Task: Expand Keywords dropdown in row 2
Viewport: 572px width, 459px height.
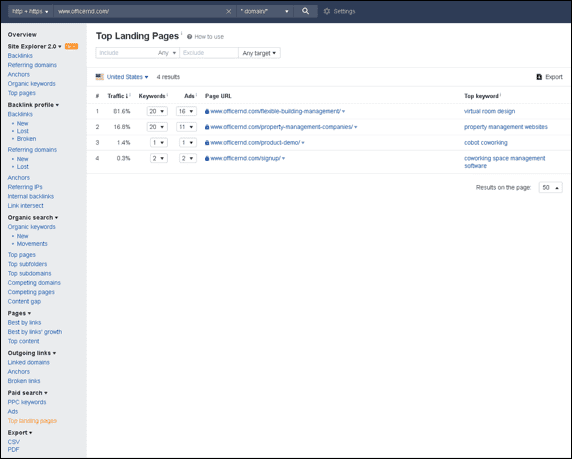Action: coord(157,127)
